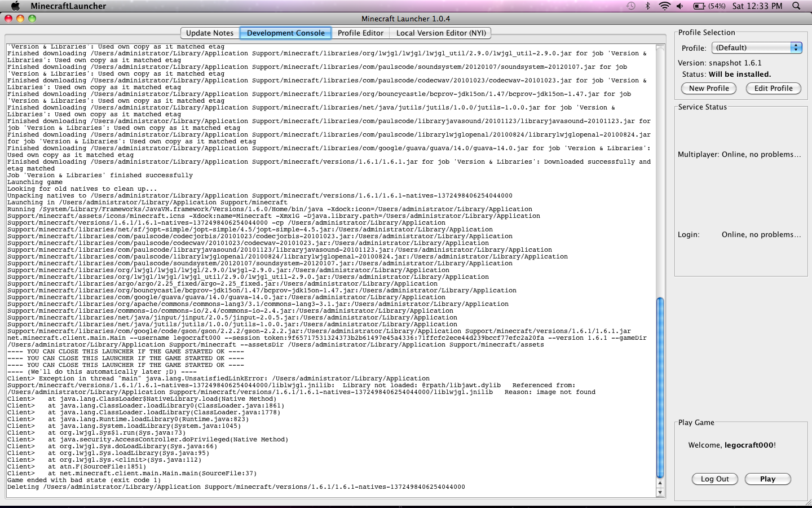Image resolution: width=812 pixels, height=508 pixels.
Task: Click the 'Game ended with bad state' console line
Action: 84,480
